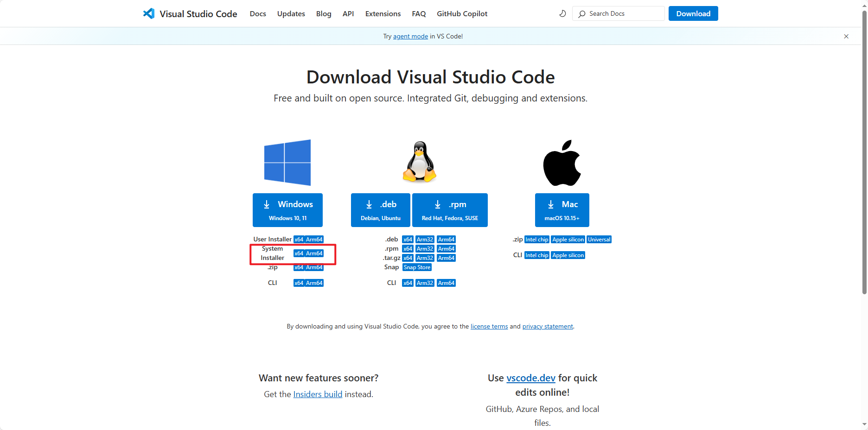Select Linux .rpm Arm32 download
The width and height of the screenshot is (868, 430).
click(425, 249)
